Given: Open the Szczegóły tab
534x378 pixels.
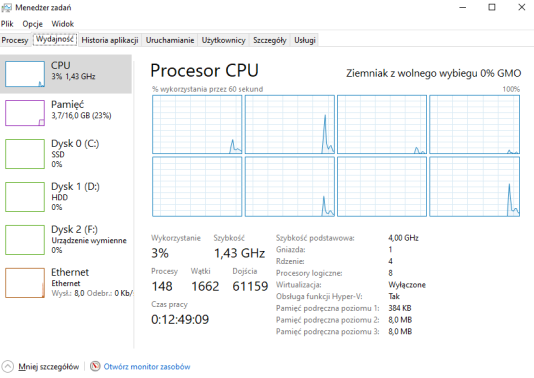Looking at the screenshot, I should pos(270,40).
